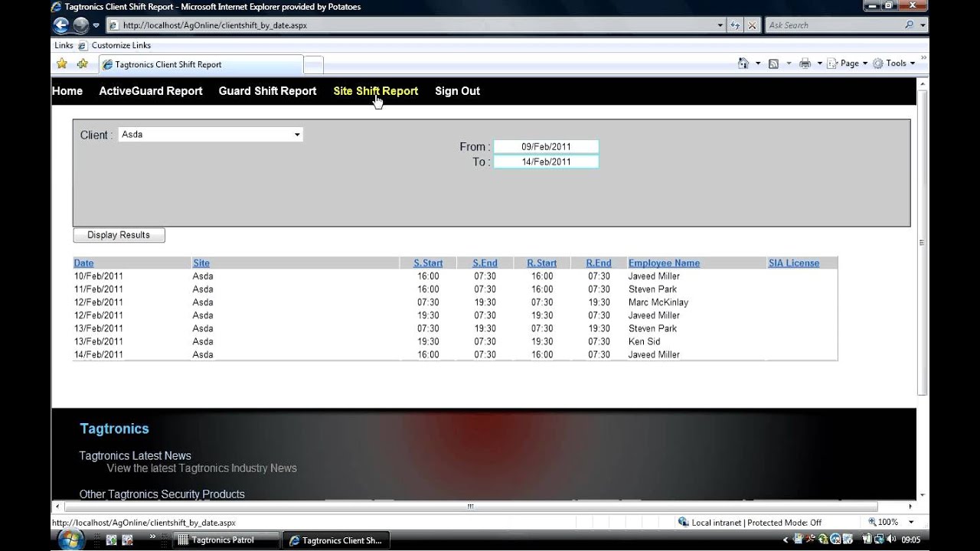Image resolution: width=980 pixels, height=551 pixels.
Task: Click the browser Back arrow button
Action: click(61, 25)
